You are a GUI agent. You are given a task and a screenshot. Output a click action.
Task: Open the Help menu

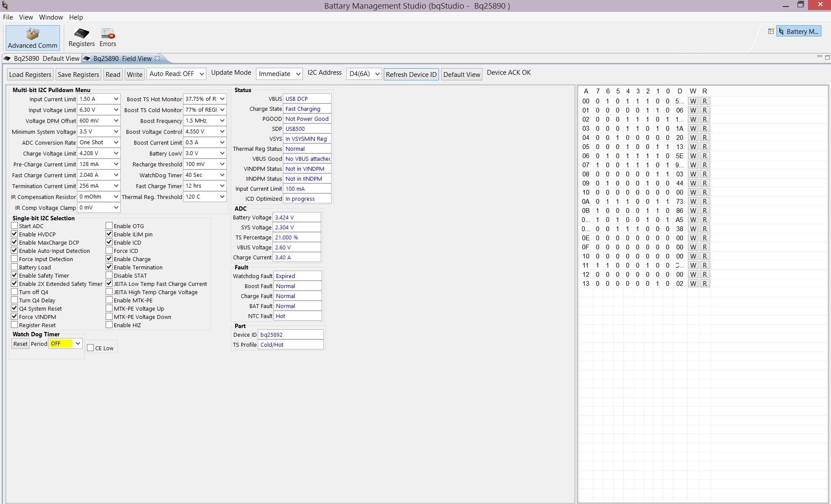tap(76, 17)
